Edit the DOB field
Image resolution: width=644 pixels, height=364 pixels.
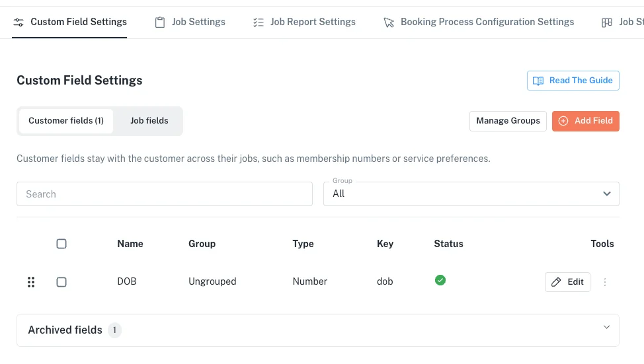click(x=567, y=282)
